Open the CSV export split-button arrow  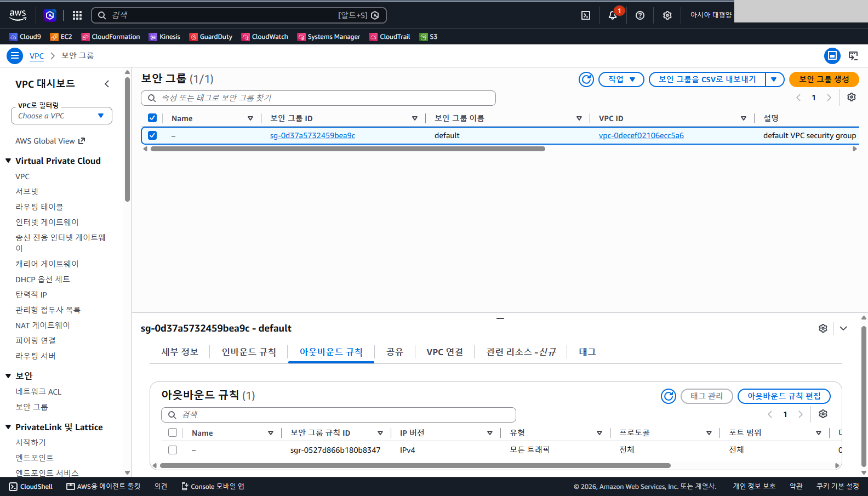point(774,79)
